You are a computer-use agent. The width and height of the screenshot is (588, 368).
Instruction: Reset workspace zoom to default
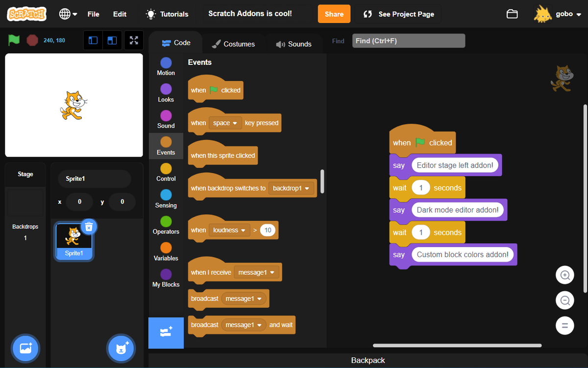tap(565, 325)
